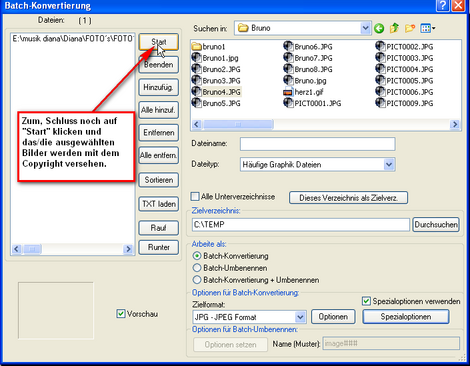The image size is (470, 366).
Task: Click into the Dateiname input field
Action: pos(318,144)
